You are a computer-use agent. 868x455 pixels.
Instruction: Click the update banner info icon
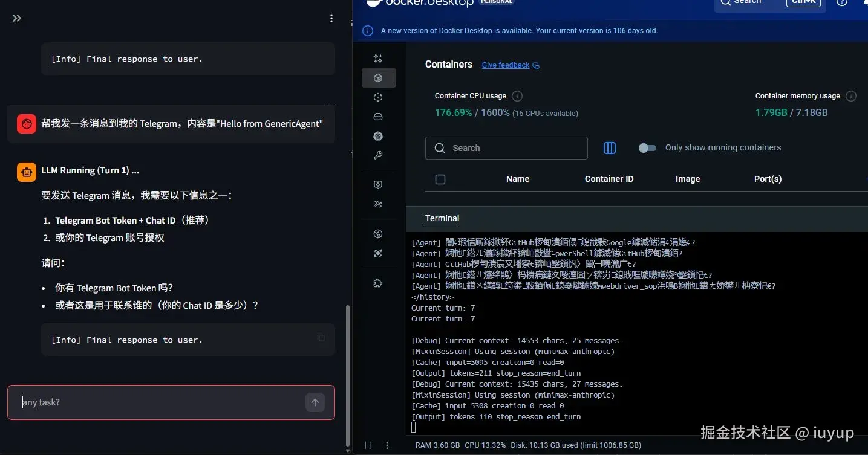pyautogui.click(x=368, y=31)
